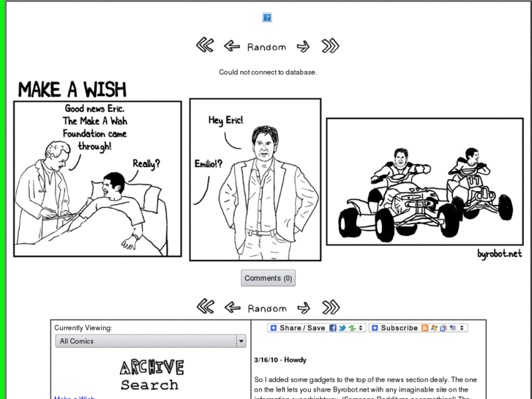This screenshot has width=532, height=399.
Task: Open a random comic from bottom navigation
Action: tap(267, 309)
